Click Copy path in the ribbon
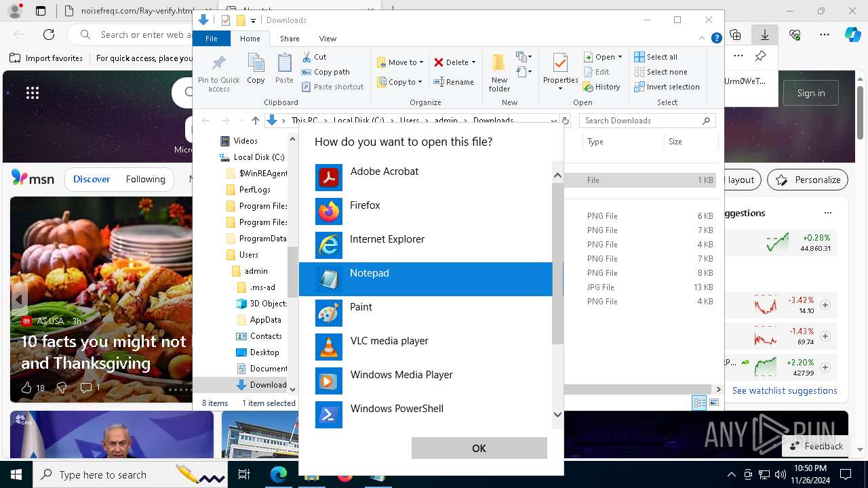The width and height of the screenshot is (868, 488). (x=325, y=72)
